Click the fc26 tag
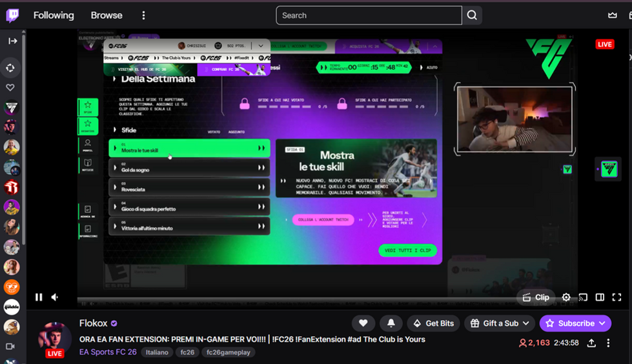Viewport: 632px width, 364px height. [x=187, y=352]
